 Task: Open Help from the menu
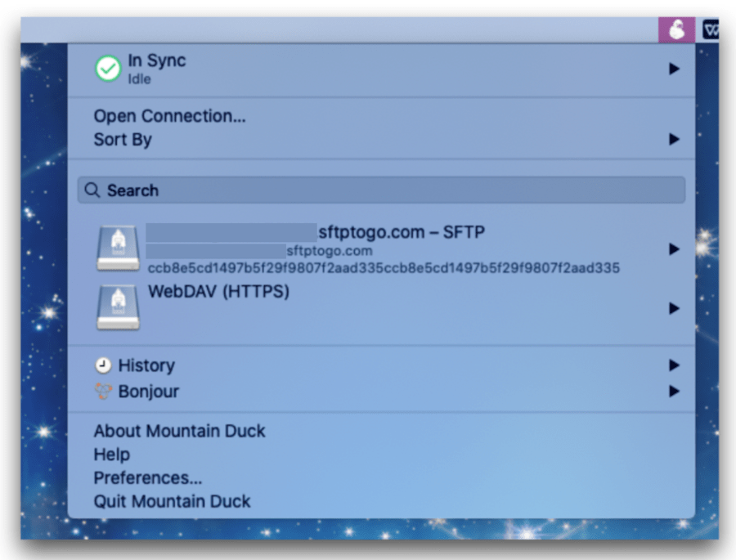111,455
